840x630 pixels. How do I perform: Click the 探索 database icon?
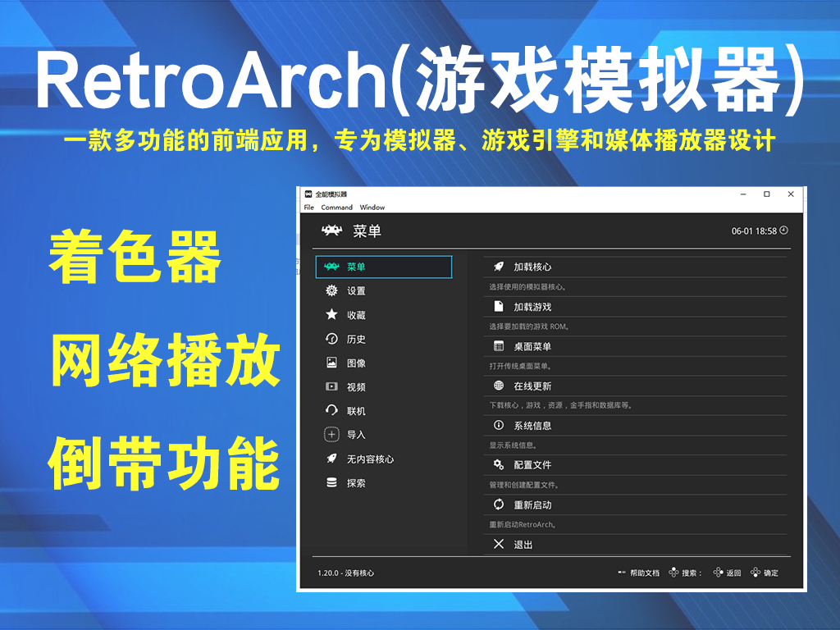click(331, 482)
